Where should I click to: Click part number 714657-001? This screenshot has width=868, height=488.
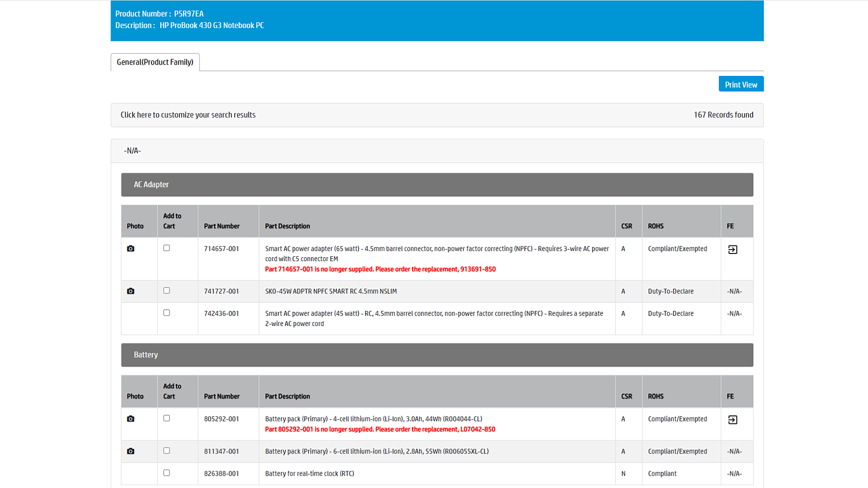click(x=221, y=249)
